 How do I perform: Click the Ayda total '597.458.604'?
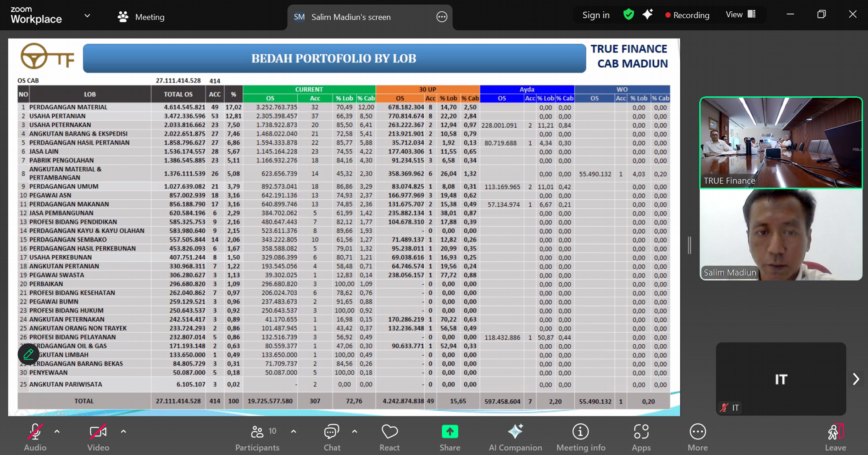(x=502, y=402)
